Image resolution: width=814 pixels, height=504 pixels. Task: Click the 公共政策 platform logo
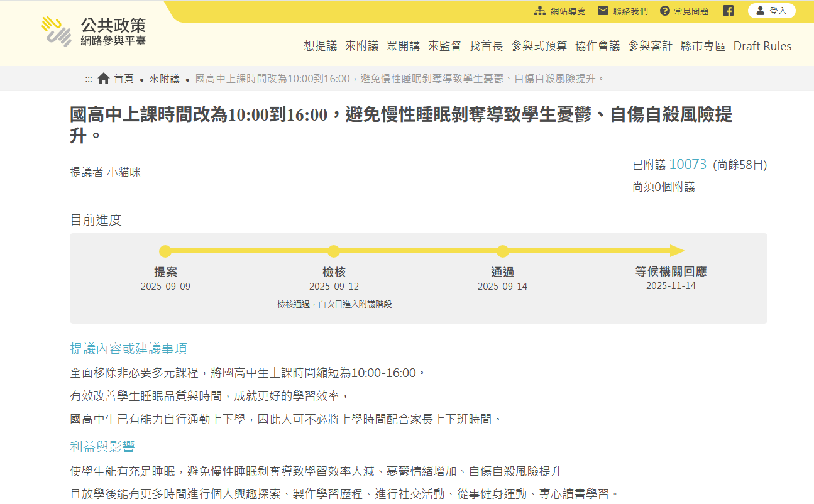click(x=94, y=32)
